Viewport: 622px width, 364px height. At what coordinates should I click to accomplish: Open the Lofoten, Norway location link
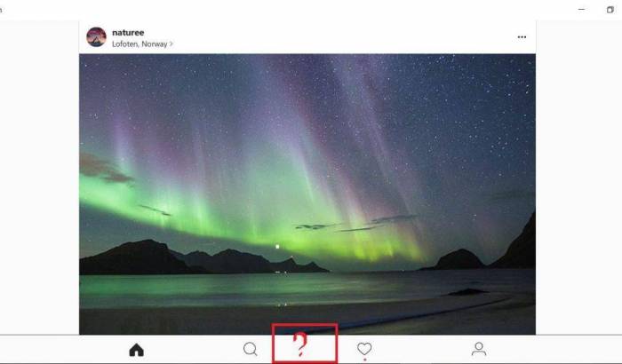[x=140, y=44]
